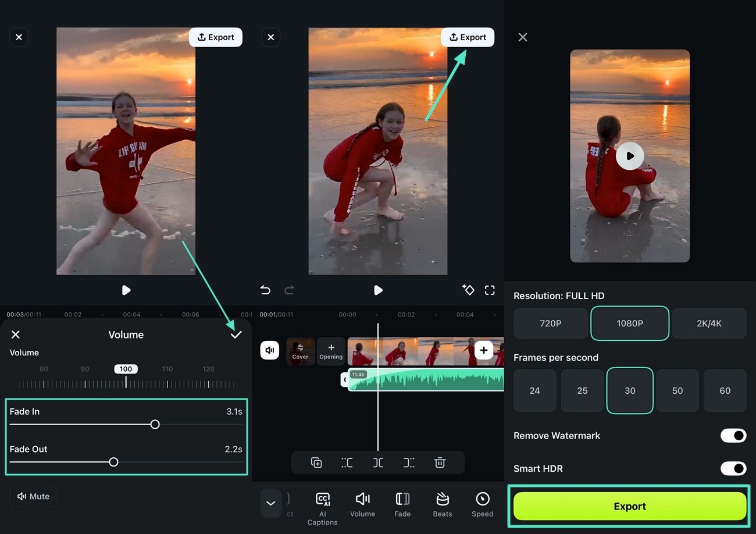This screenshot has height=534, width=756.
Task: Choose 24 frames per second
Action: [x=534, y=391]
